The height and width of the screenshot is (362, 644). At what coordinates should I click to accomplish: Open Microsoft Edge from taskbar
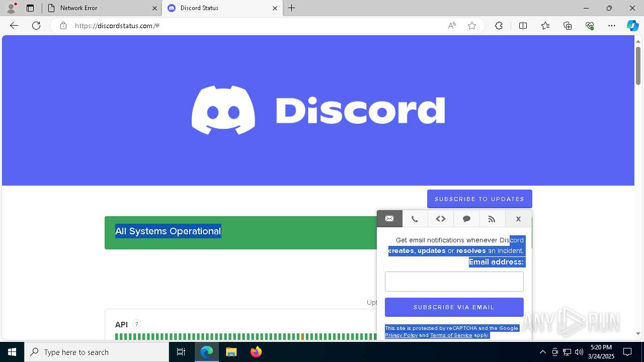click(207, 352)
